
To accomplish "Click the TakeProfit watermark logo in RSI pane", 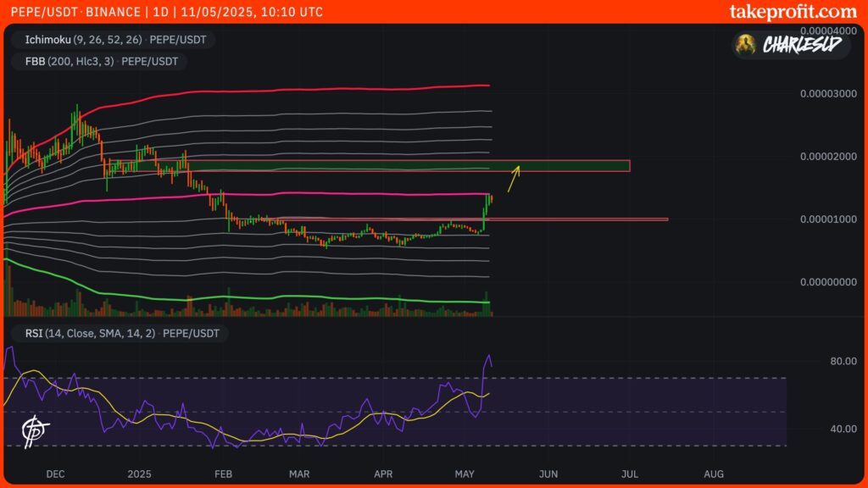I will [x=36, y=430].
